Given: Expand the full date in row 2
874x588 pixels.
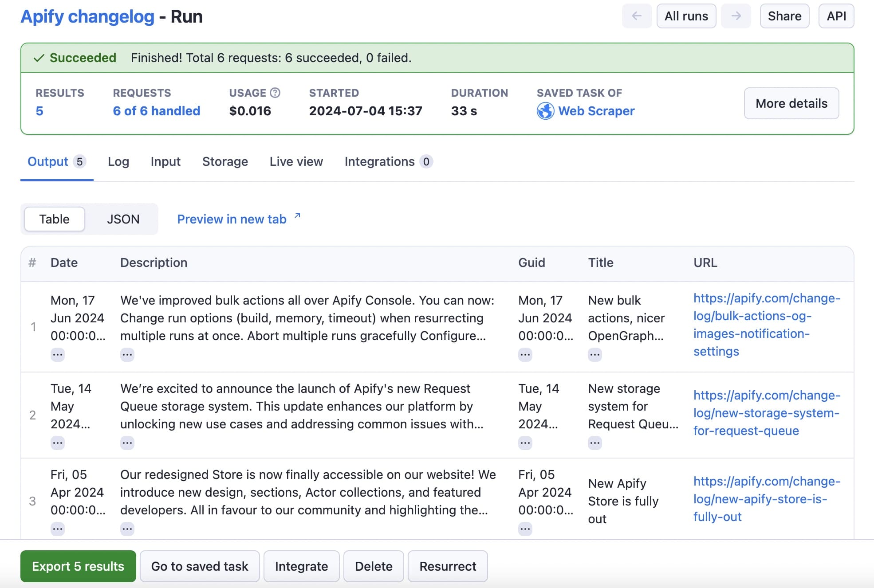Looking at the screenshot, I should click(x=58, y=443).
